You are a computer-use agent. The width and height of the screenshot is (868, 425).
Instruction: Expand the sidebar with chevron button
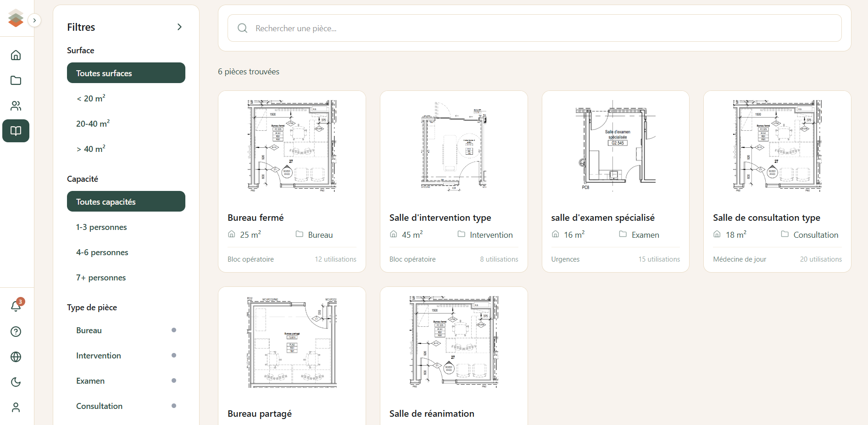click(x=34, y=20)
